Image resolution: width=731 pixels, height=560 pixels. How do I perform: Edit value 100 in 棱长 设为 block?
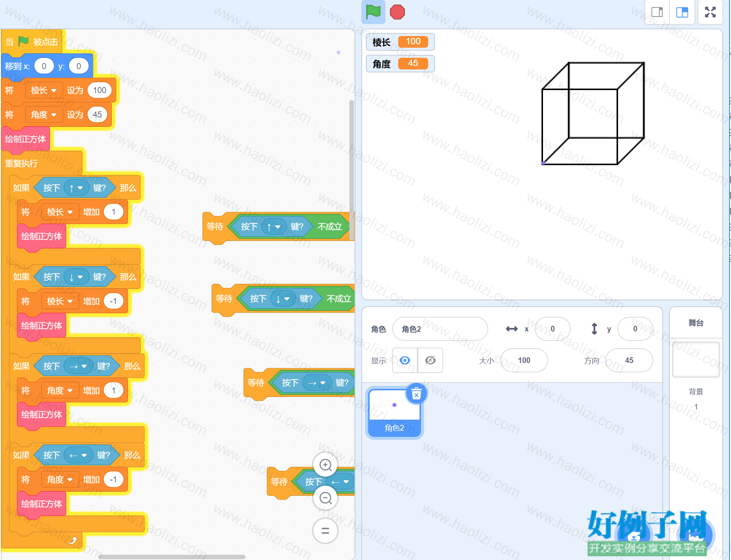pos(99,90)
